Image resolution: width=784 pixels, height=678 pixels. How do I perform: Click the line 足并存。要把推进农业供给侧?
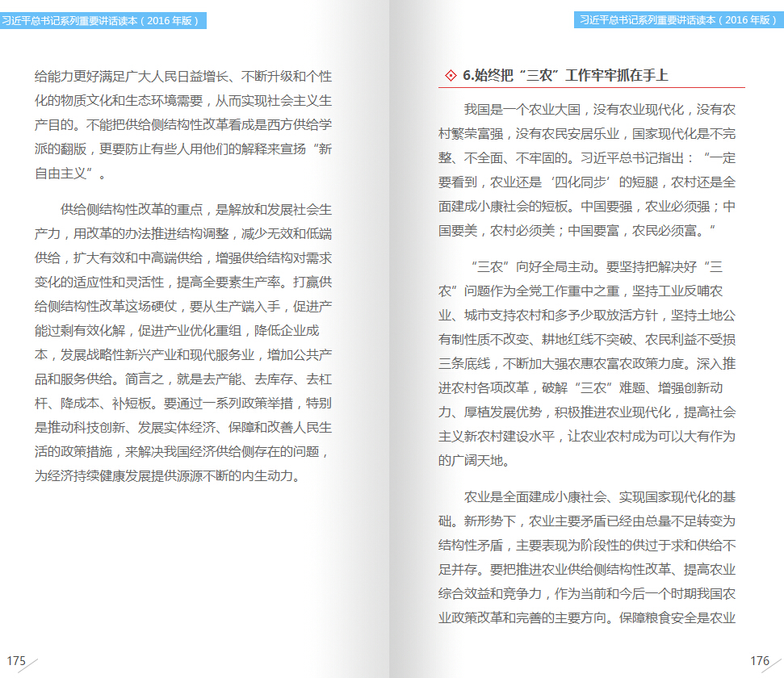(587, 570)
